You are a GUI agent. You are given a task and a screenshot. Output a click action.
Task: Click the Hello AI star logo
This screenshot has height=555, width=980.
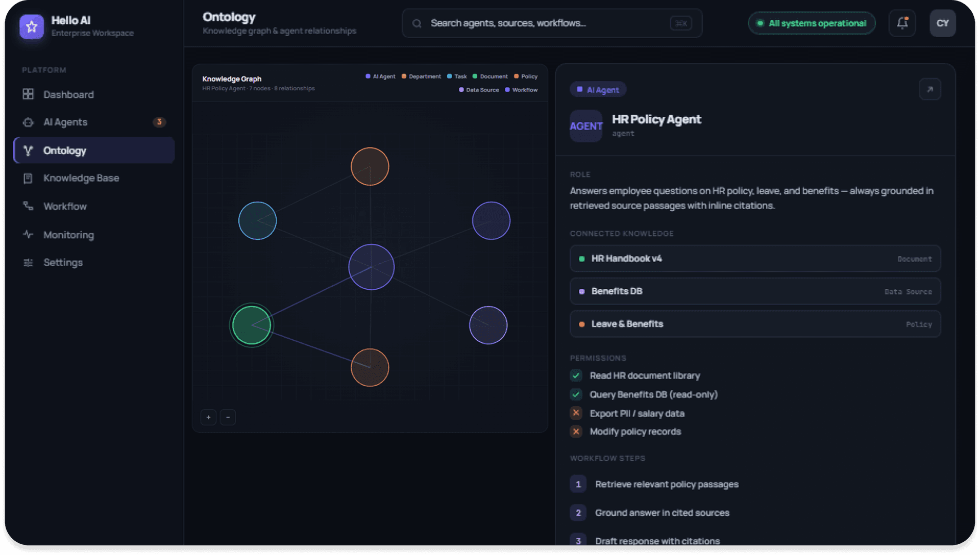(32, 26)
